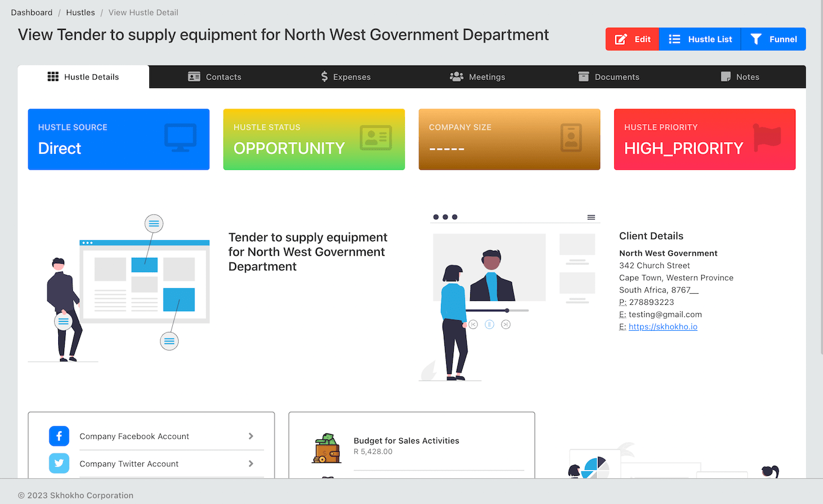Click the Client Details heading

pyautogui.click(x=651, y=236)
